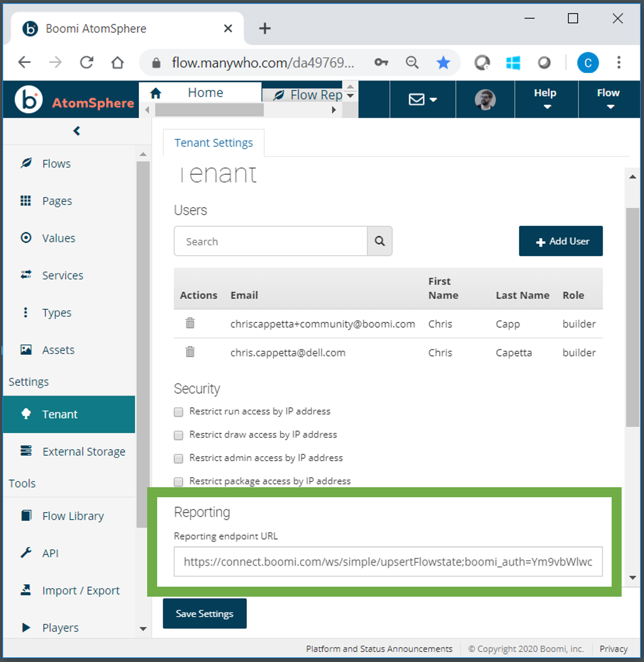Open Assets from the sidebar
Screen dimensions: 644x662
coord(58,350)
